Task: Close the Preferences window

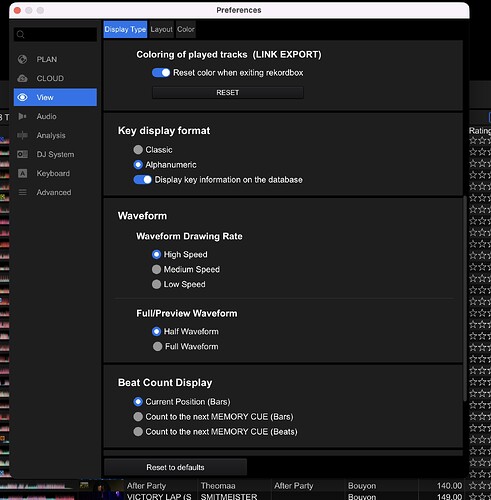Action: click(x=17, y=10)
